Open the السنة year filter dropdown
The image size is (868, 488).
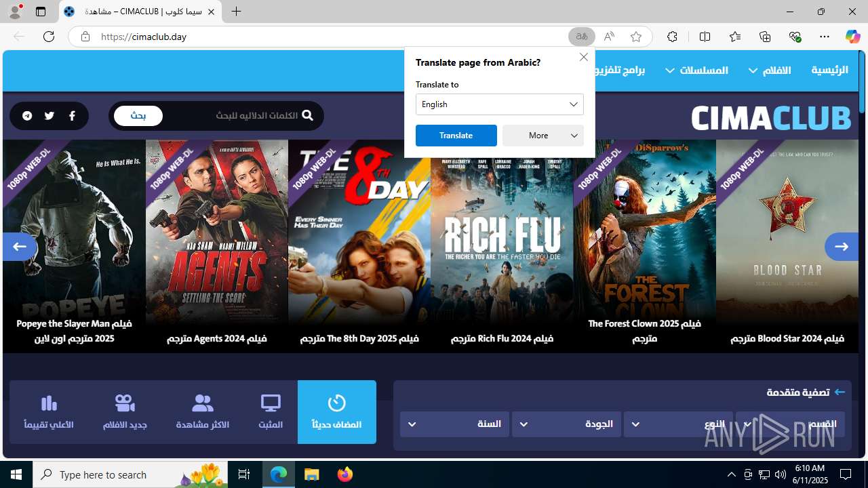454,424
